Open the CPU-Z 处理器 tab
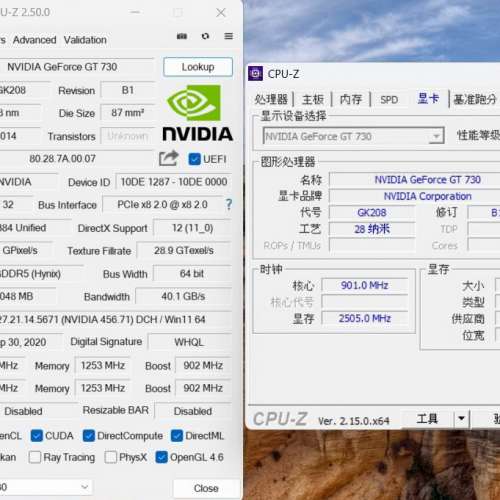500x500 pixels. point(271,99)
